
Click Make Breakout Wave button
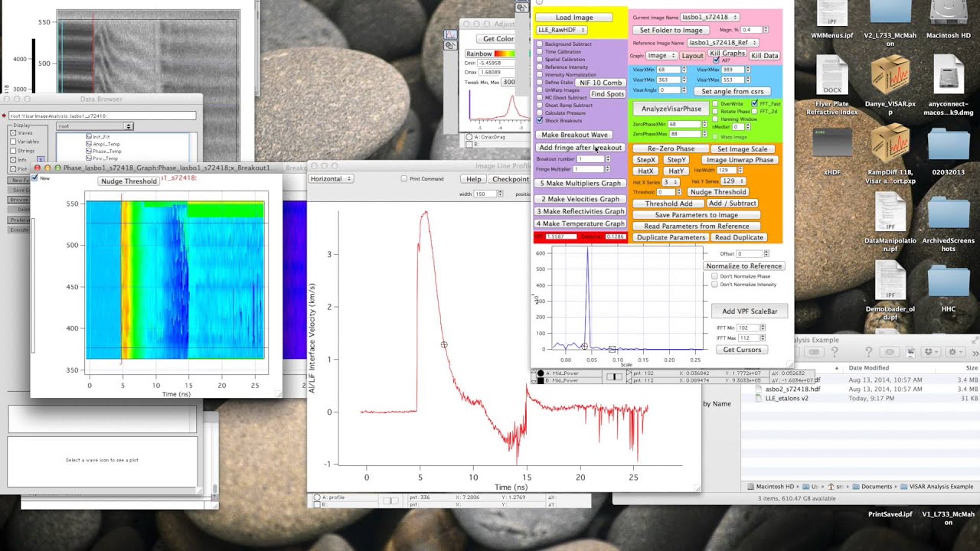click(x=574, y=135)
